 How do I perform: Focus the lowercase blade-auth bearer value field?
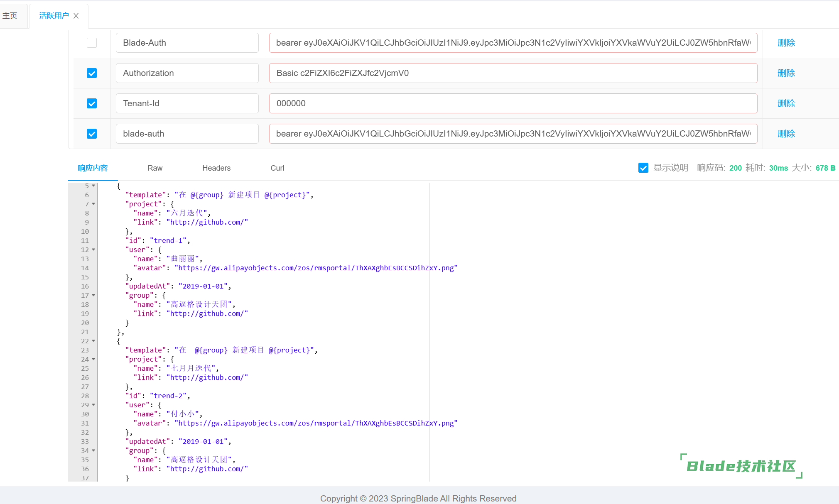pos(513,134)
